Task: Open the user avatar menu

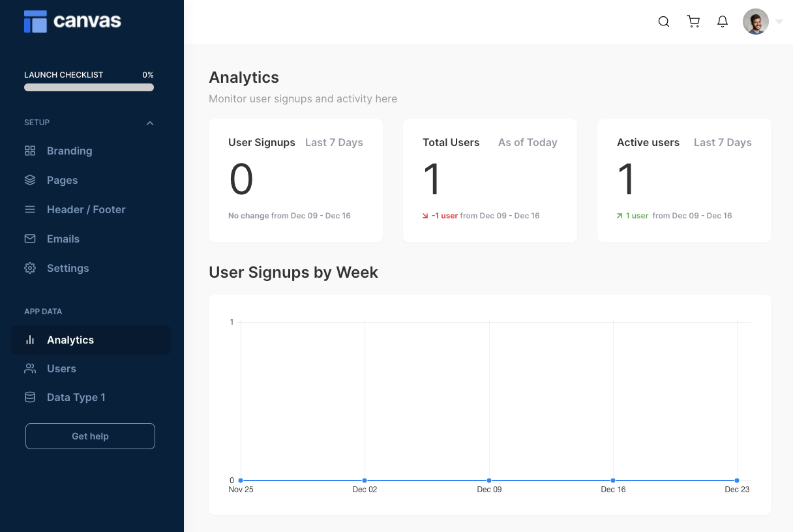Action: coord(755,22)
